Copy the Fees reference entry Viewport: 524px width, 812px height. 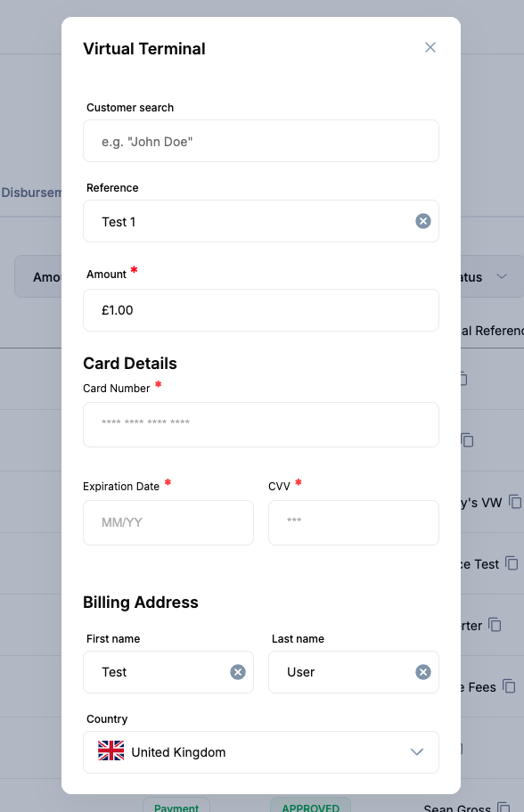coord(509,686)
